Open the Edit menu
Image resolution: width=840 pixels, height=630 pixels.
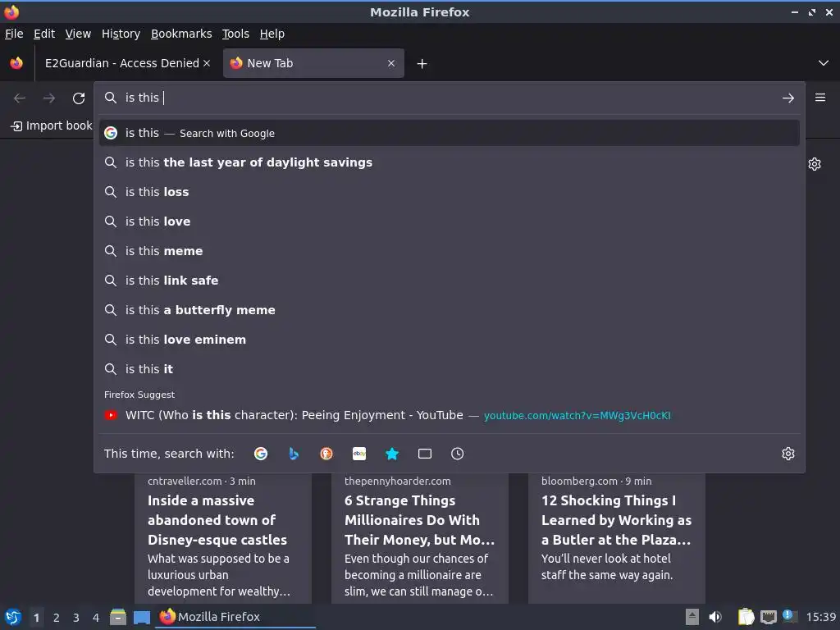click(44, 34)
